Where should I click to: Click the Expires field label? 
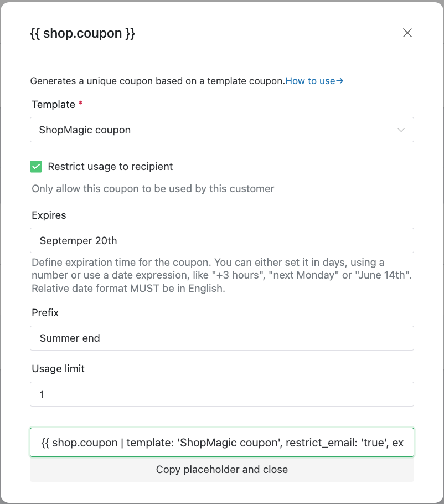pos(49,215)
